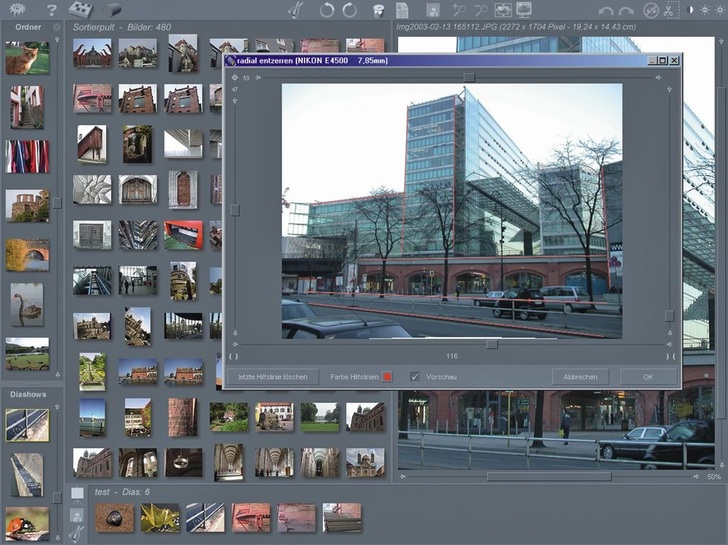Image resolution: width=728 pixels, height=545 pixels.
Task: Select the stone slide in test tray
Action: 114,518
